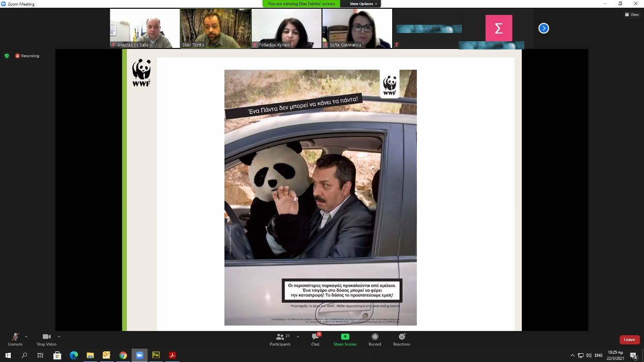Expand audio options arrow beside Unmute

[26, 337]
